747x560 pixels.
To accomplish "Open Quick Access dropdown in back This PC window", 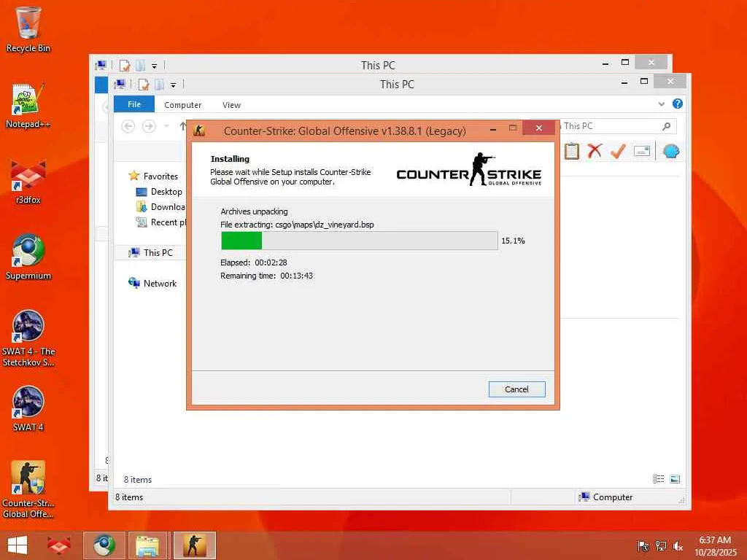I will click(155, 66).
